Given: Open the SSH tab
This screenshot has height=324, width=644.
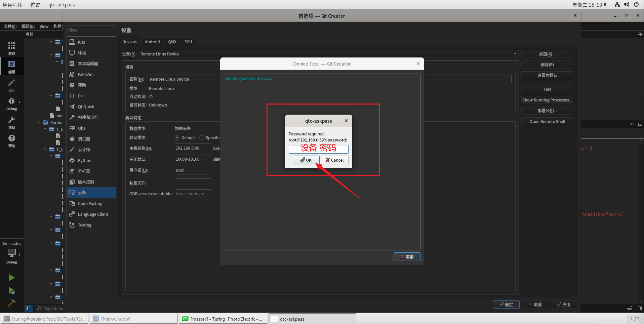Looking at the screenshot, I should pos(188,42).
